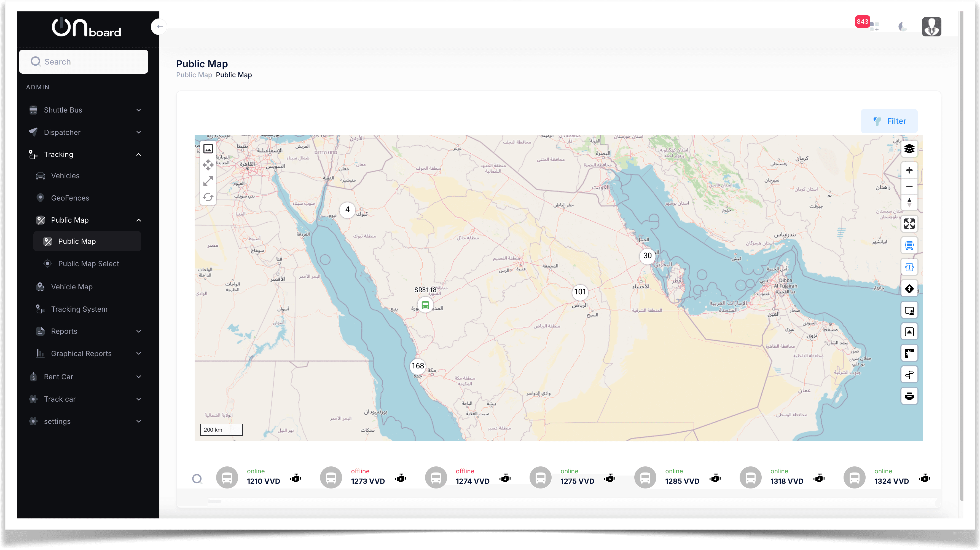Click the sidebar Search field
This screenshot has width=980, height=550.
[83, 61]
